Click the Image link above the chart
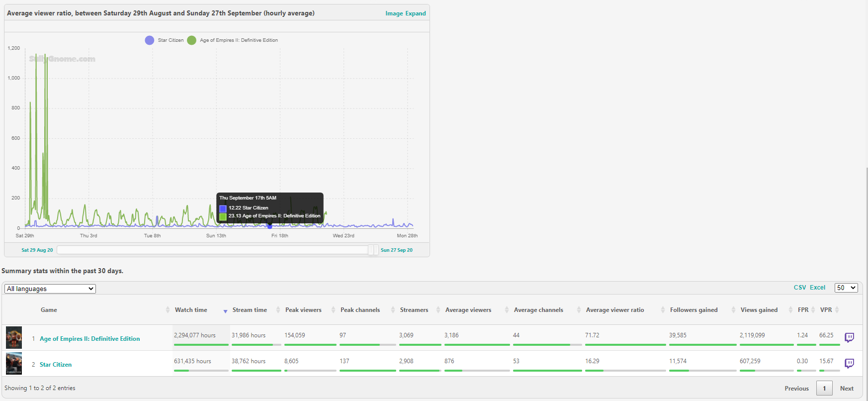This screenshot has width=868, height=401. (x=394, y=13)
